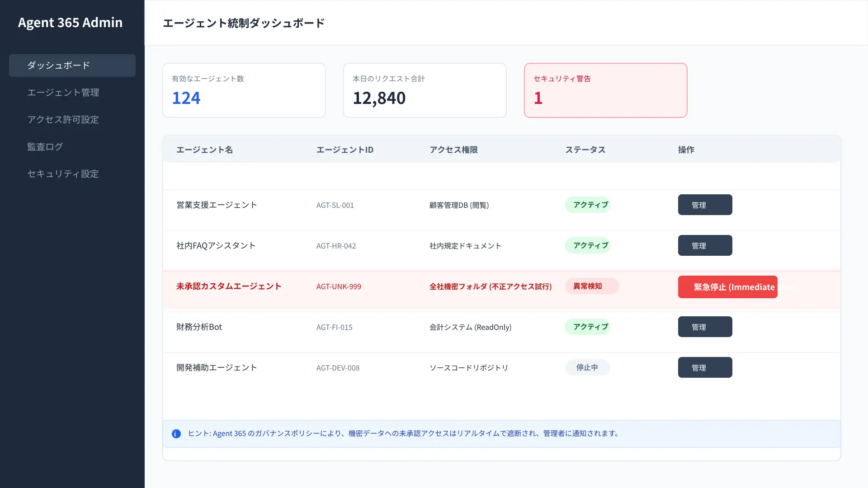Click the エージェントID column header
Image resolution: width=868 pixels, height=488 pixels.
[x=345, y=150]
